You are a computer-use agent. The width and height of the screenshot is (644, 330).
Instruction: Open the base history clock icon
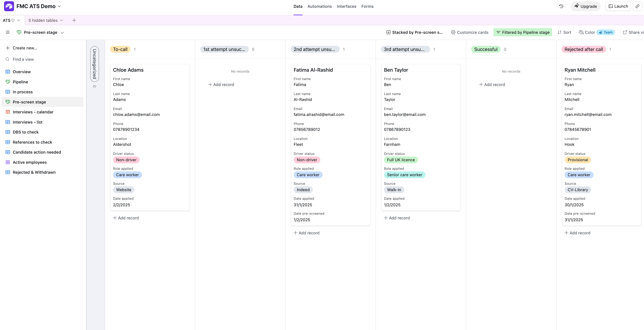561,6
